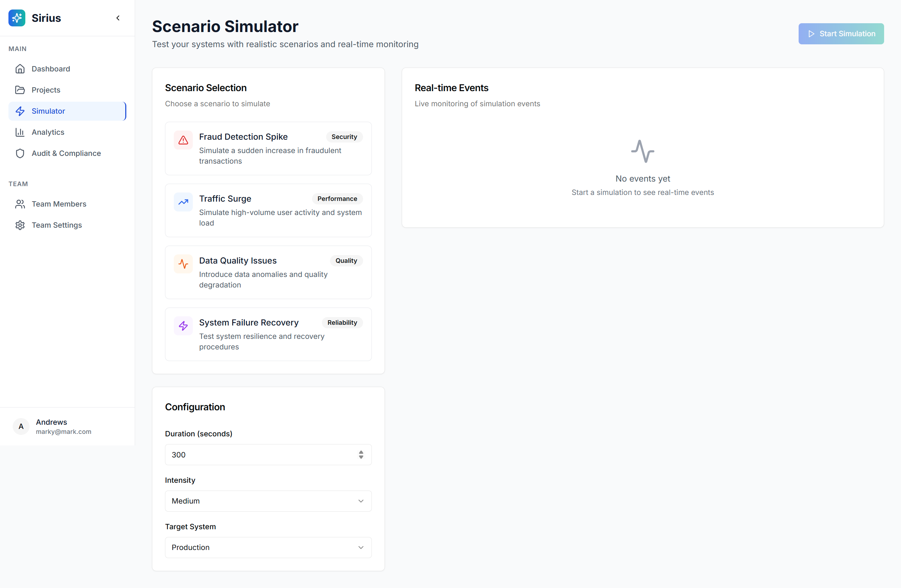
Task: Click the Team Settings gear icon
Action: [x=20, y=225]
